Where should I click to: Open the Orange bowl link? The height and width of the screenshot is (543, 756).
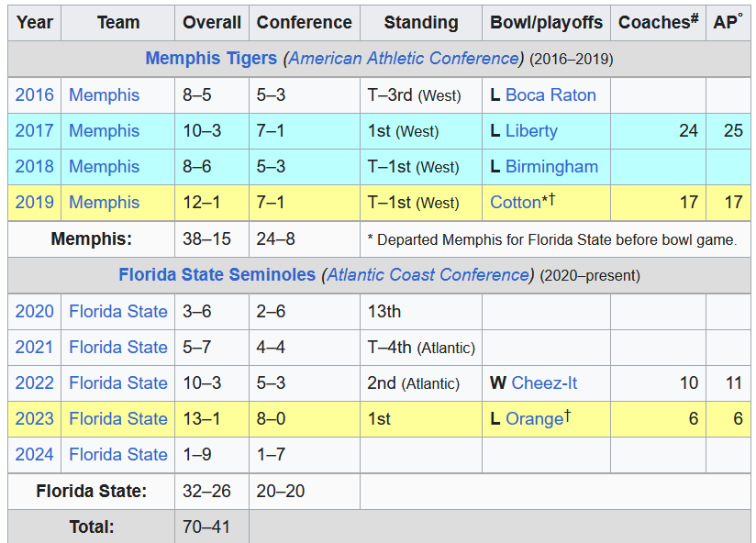point(534,419)
